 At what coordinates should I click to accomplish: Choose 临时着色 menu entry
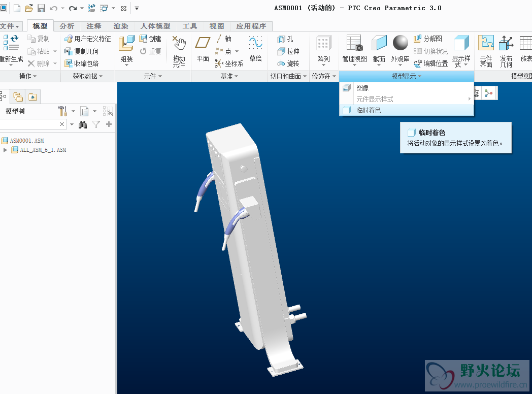[x=407, y=110]
